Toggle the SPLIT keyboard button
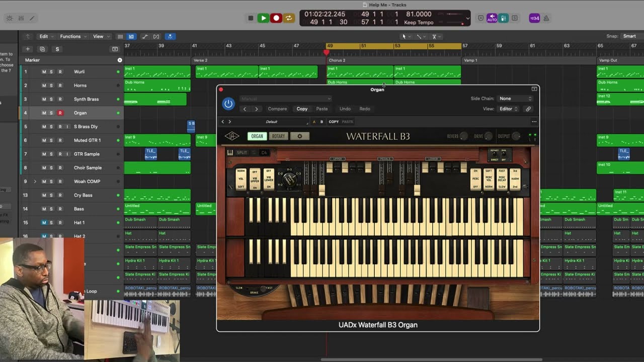 242,153
